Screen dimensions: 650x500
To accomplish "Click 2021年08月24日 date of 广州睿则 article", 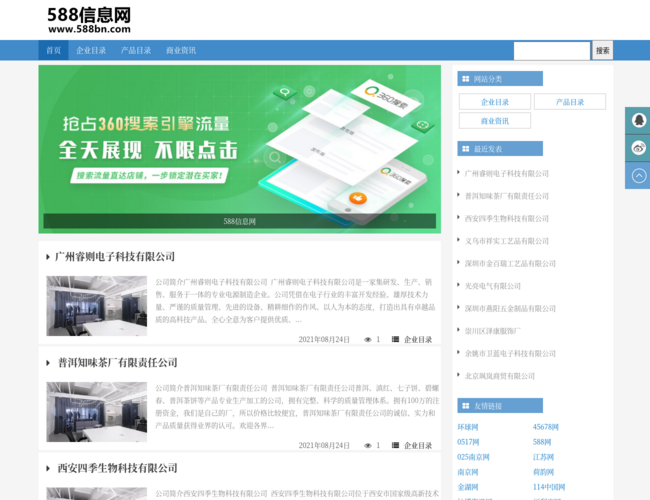I will pyautogui.click(x=324, y=340).
